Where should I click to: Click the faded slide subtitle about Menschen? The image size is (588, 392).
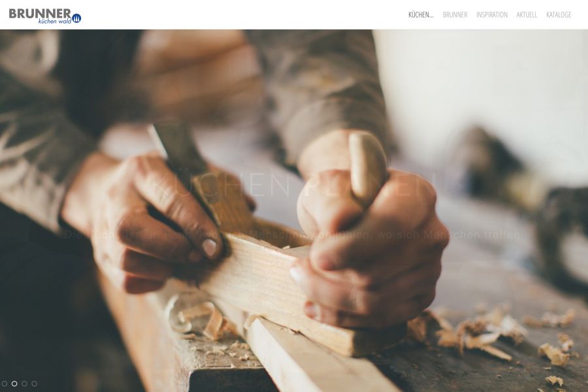(293, 235)
